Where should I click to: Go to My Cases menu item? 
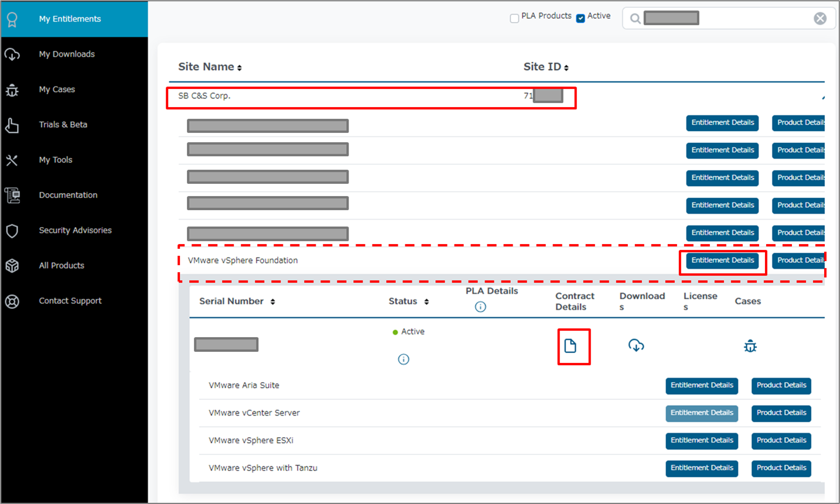[57, 90]
